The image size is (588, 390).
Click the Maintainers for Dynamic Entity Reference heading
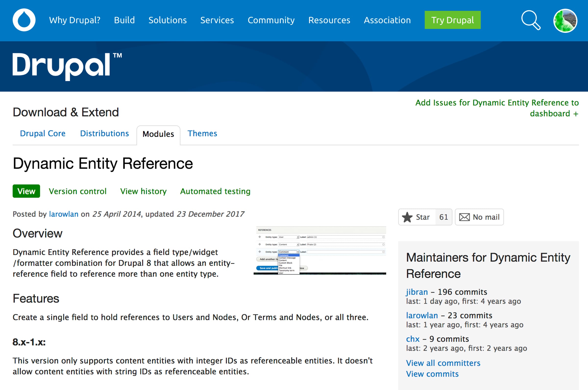click(x=488, y=266)
